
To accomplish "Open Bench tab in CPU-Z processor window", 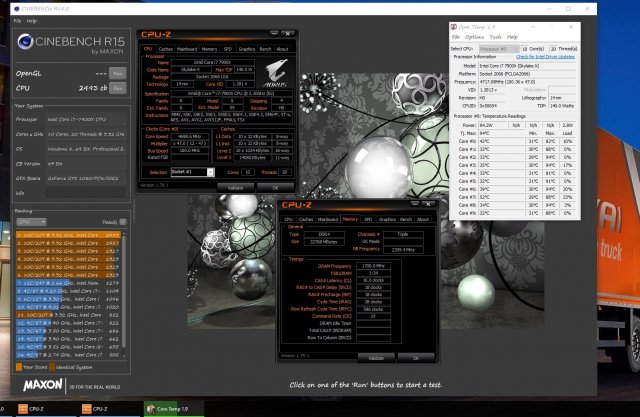I will [265, 49].
